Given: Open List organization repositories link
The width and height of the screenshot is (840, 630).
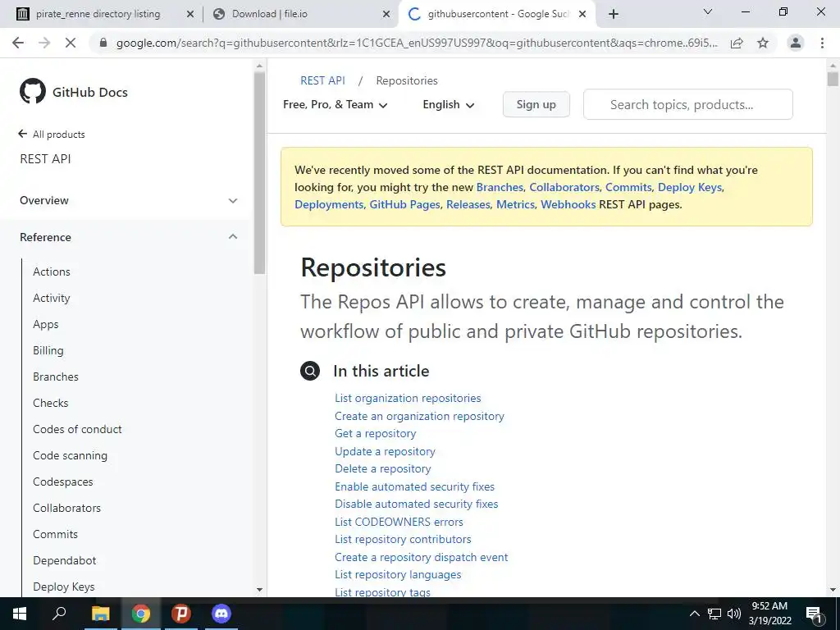Looking at the screenshot, I should tap(408, 398).
